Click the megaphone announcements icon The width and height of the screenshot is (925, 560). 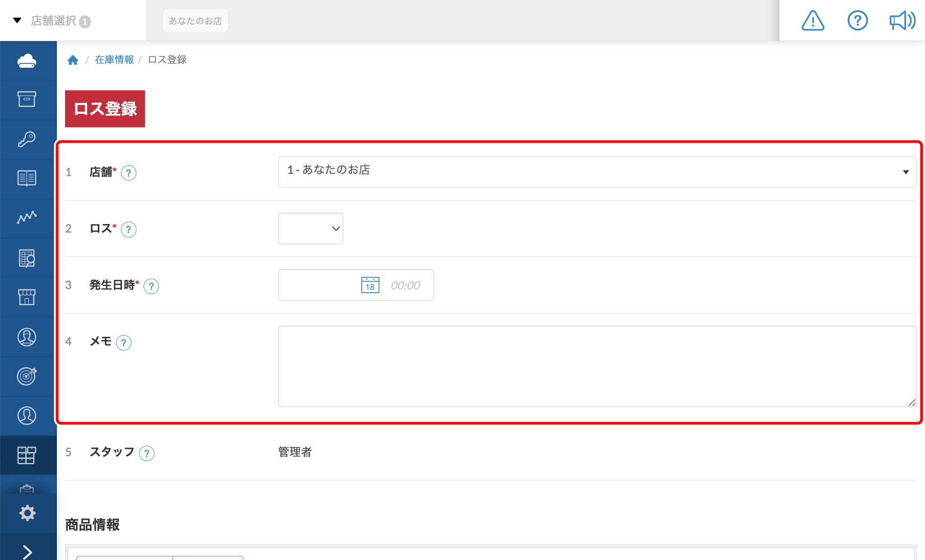pyautogui.click(x=902, y=21)
